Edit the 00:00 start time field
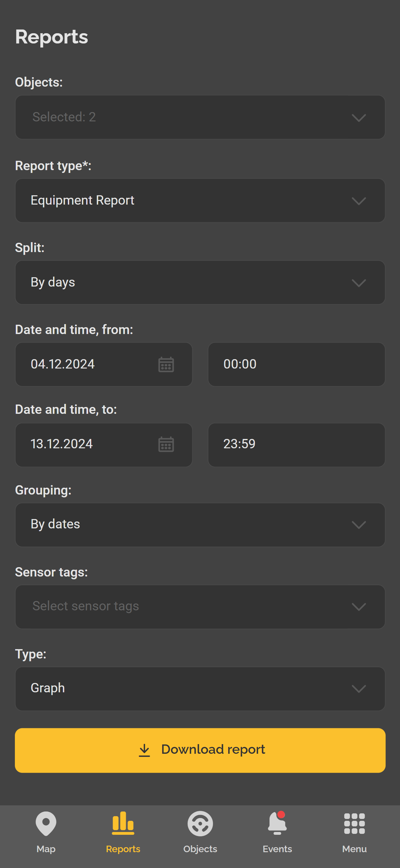Image resolution: width=400 pixels, height=868 pixels. [x=296, y=364]
